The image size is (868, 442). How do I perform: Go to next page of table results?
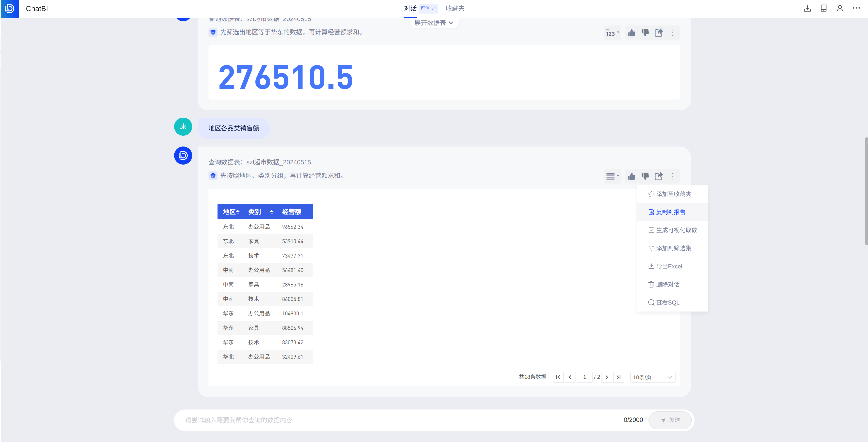coord(606,377)
